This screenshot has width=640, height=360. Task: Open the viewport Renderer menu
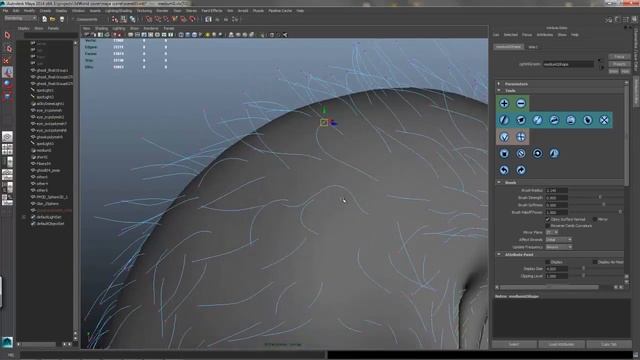(x=151, y=29)
